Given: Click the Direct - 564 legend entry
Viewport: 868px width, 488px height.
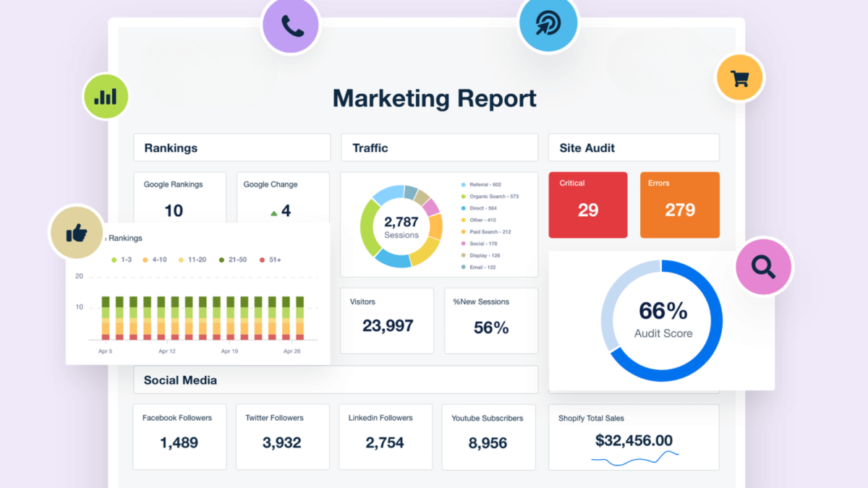Looking at the screenshot, I should tap(478, 208).
